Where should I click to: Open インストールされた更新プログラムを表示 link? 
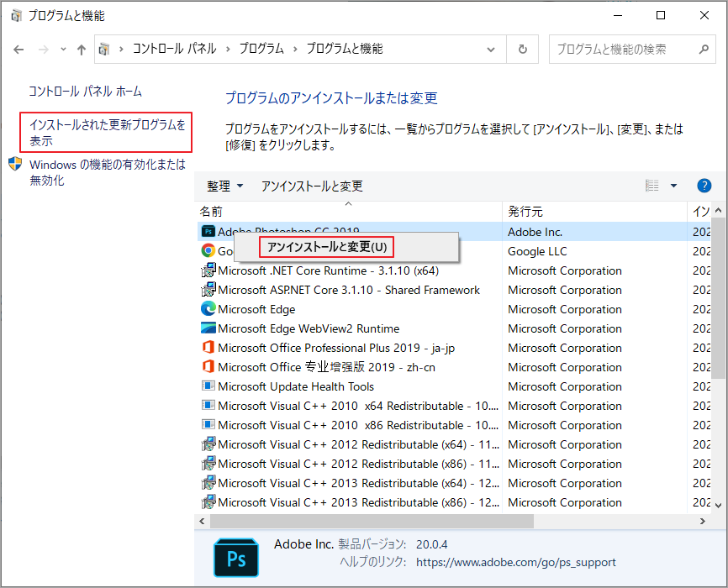108,132
